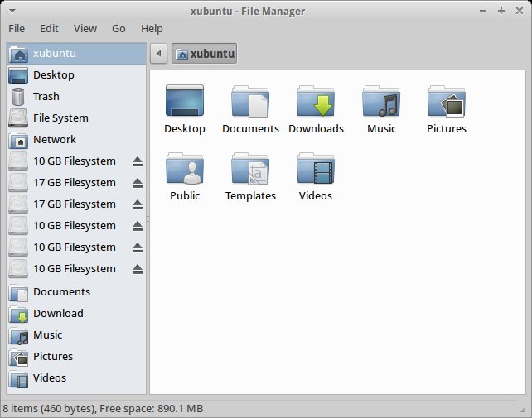Click the Desktop folder icon in main pane

185,102
